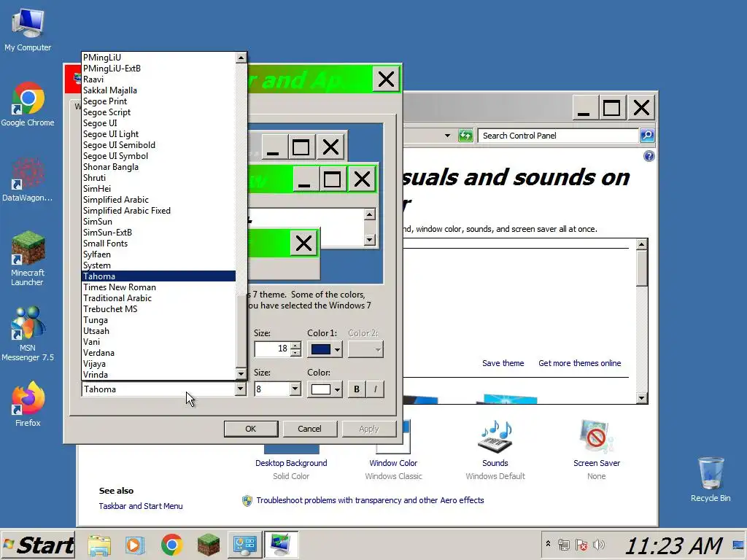Select Verdana in font list
Viewport: 747px width, 560px height.
coord(158,353)
